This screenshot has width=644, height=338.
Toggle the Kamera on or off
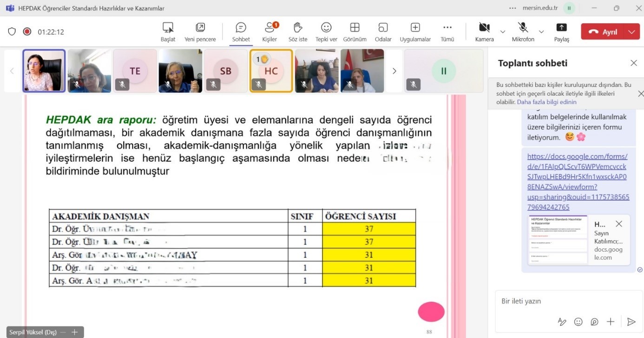click(484, 28)
